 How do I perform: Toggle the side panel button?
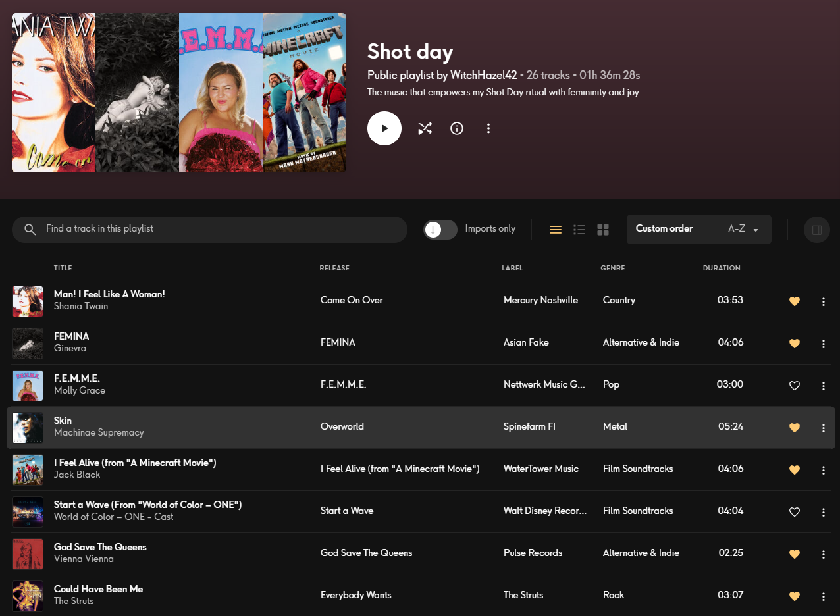click(x=817, y=230)
